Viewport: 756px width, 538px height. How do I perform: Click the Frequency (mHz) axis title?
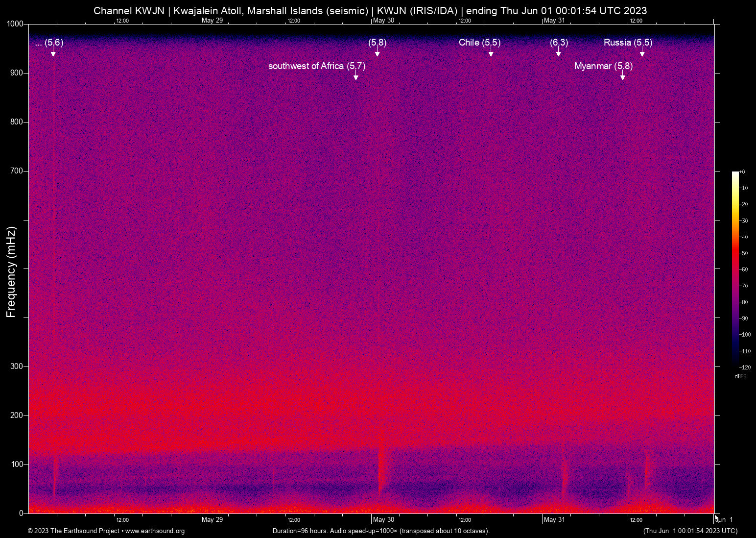pyautogui.click(x=11, y=272)
